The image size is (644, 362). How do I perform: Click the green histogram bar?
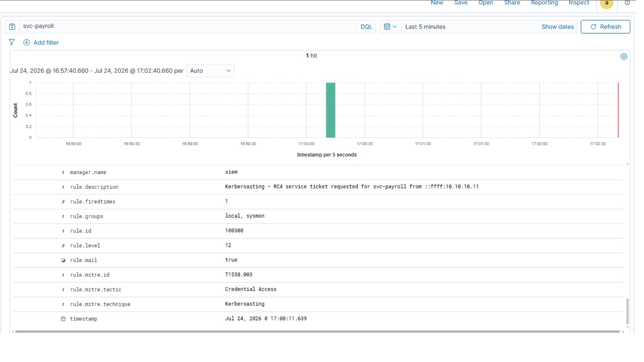coord(330,110)
